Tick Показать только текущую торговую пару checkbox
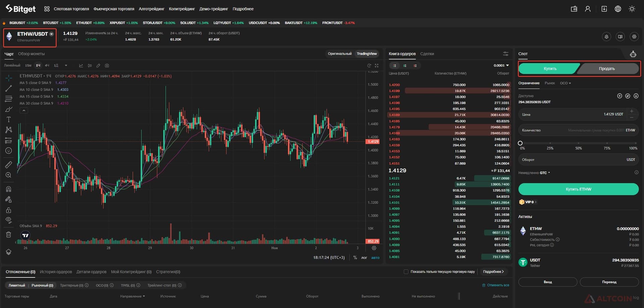 tap(406, 272)
